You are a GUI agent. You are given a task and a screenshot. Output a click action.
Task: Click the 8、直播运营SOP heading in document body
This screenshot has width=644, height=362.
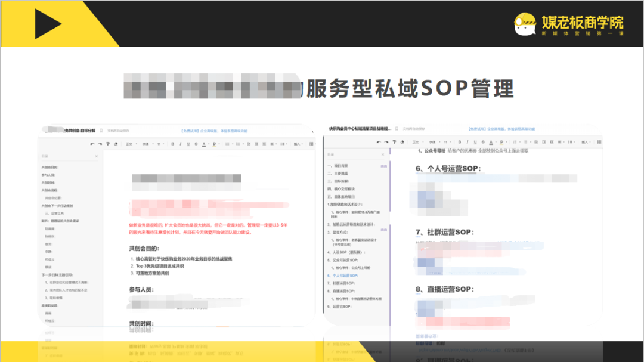445,289
